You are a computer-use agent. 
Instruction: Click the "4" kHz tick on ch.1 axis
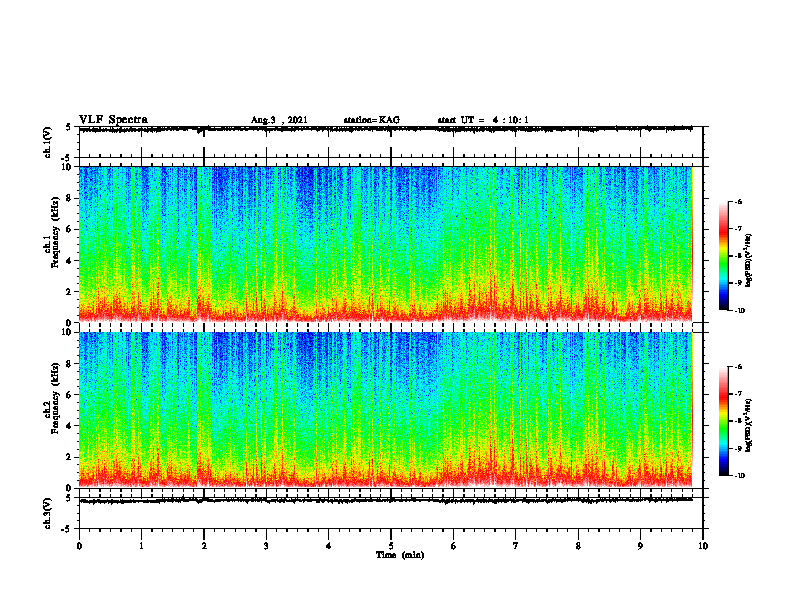pyautogui.click(x=69, y=261)
